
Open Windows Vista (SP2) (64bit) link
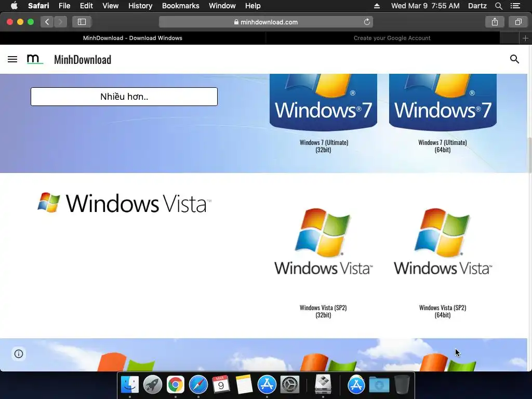[x=443, y=311]
